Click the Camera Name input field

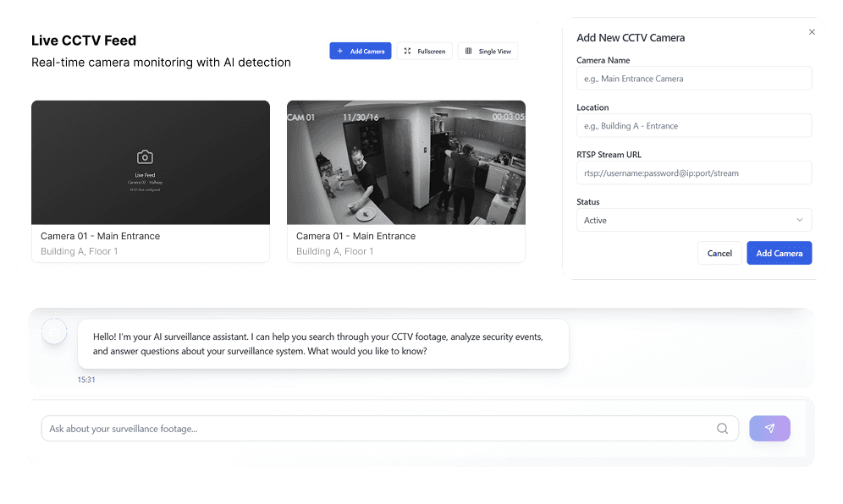click(x=694, y=78)
